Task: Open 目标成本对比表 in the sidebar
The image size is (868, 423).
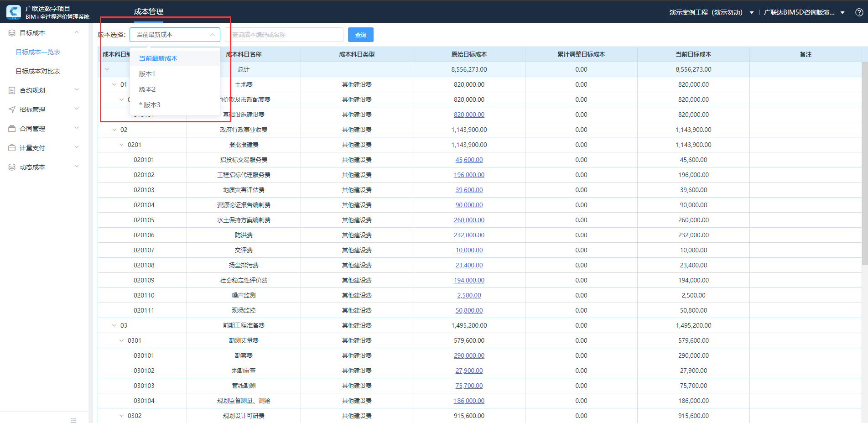Action: [38, 71]
